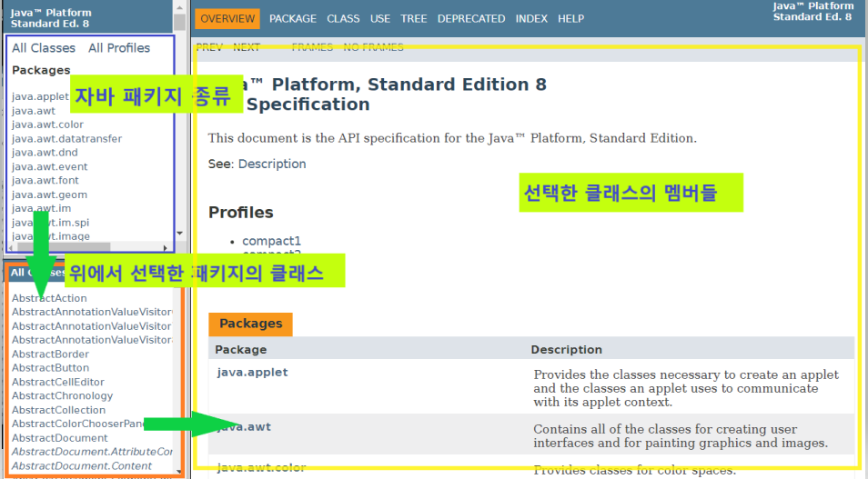868x479 pixels.
Task: Select java.awt.dnd package
Action: [45, 153]
